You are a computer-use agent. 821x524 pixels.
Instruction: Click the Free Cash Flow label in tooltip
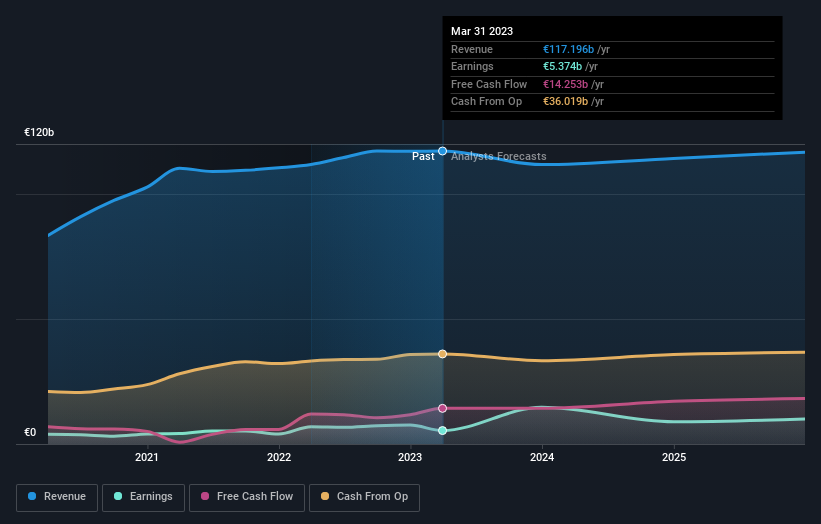489,84
